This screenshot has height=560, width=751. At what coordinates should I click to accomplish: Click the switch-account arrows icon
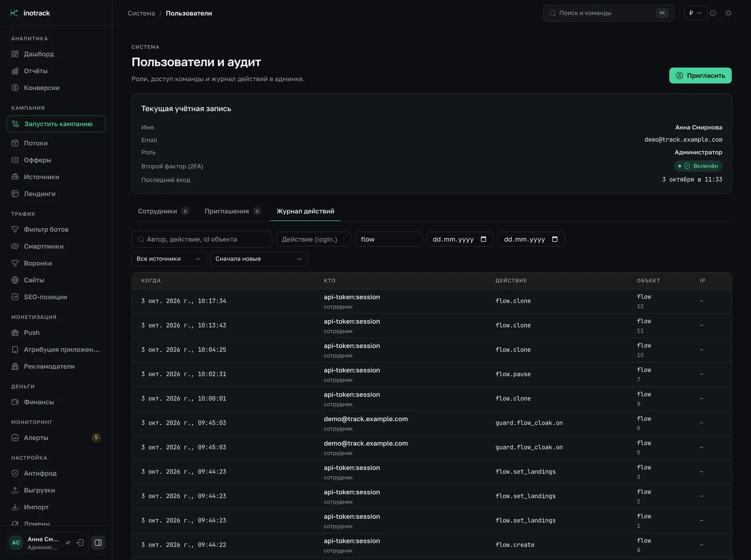point(68,543)
